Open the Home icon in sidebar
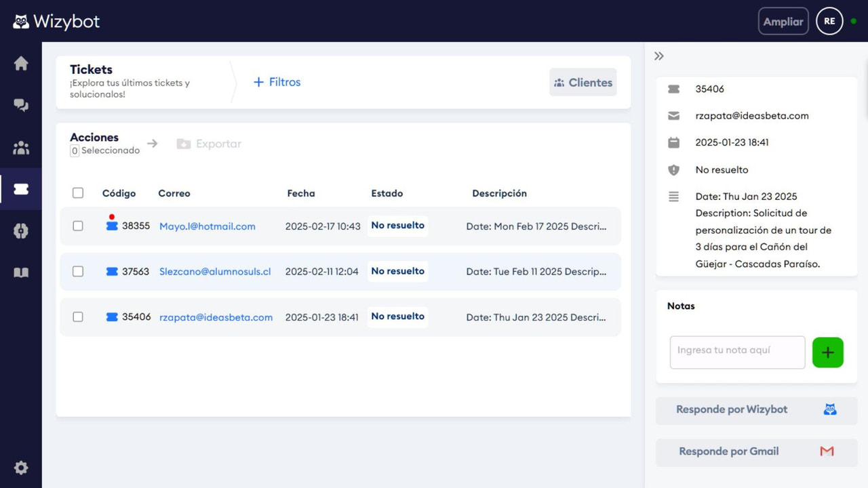 pyautogui.click(x=21, y=63)
